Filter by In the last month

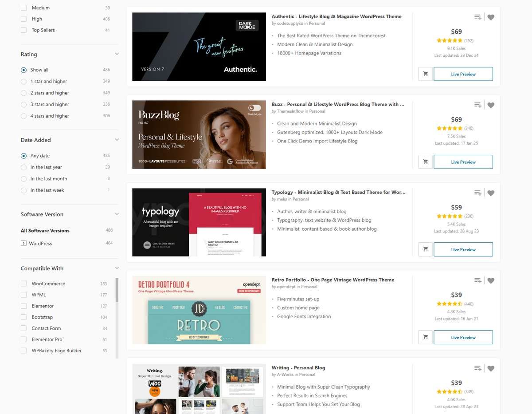pyautogui.click(x=23, y=179)
